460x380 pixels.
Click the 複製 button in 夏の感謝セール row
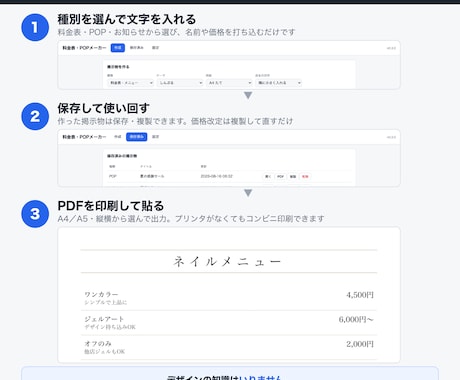[293, 176]
